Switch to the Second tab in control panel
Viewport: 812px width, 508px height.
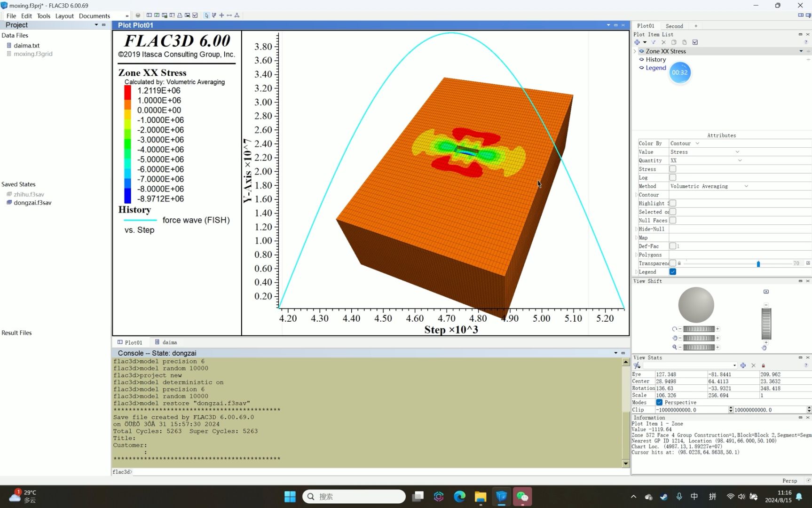pos(674,26)
